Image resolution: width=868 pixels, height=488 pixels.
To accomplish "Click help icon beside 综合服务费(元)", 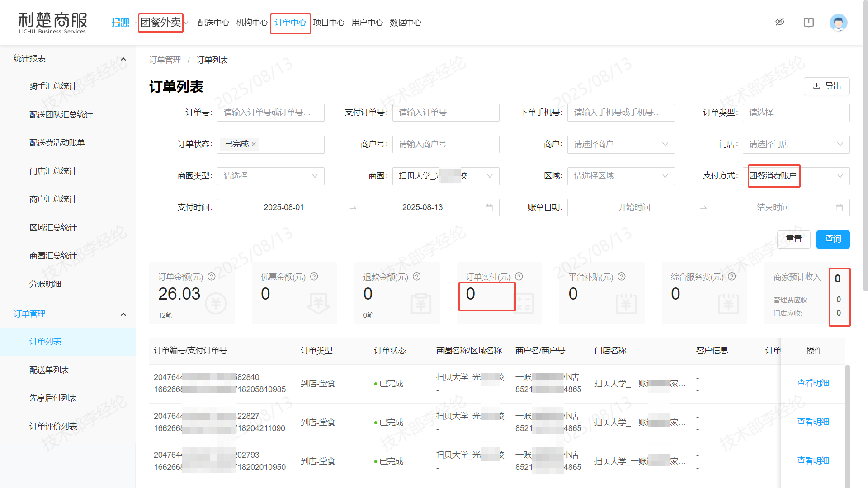I will [x=732, y=277].
